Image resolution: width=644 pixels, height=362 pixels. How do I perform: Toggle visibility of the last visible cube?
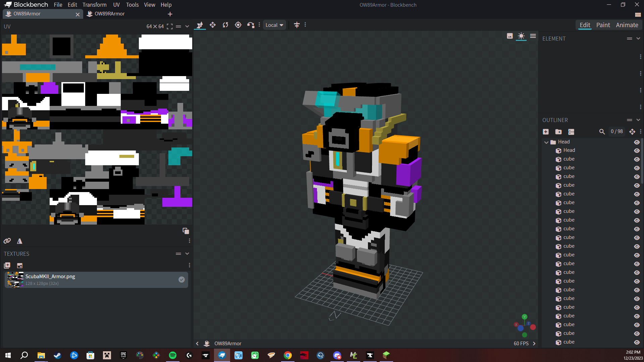pos(637,342)
